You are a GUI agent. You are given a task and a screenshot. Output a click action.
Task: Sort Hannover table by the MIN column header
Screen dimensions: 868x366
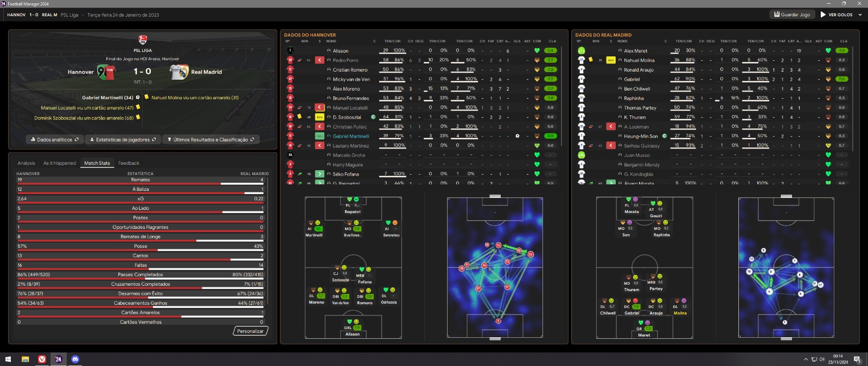[x=304, y=41]
